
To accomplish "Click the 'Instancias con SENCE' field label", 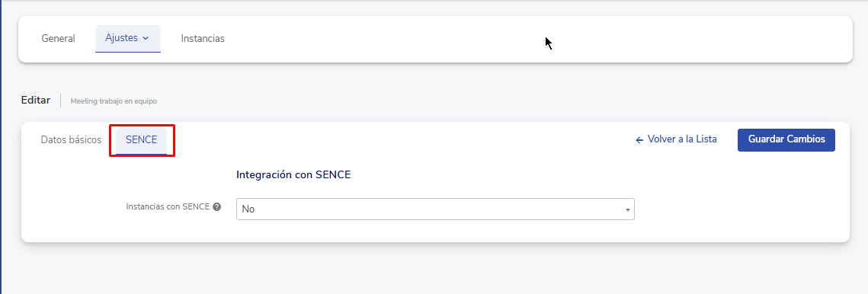I will pyautogui.click(x=168, y=206).
